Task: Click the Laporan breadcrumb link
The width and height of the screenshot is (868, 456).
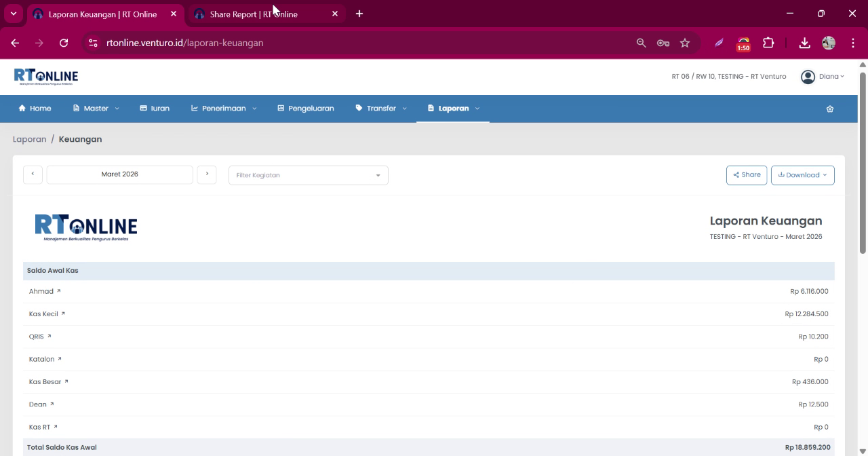Action: 30,139
